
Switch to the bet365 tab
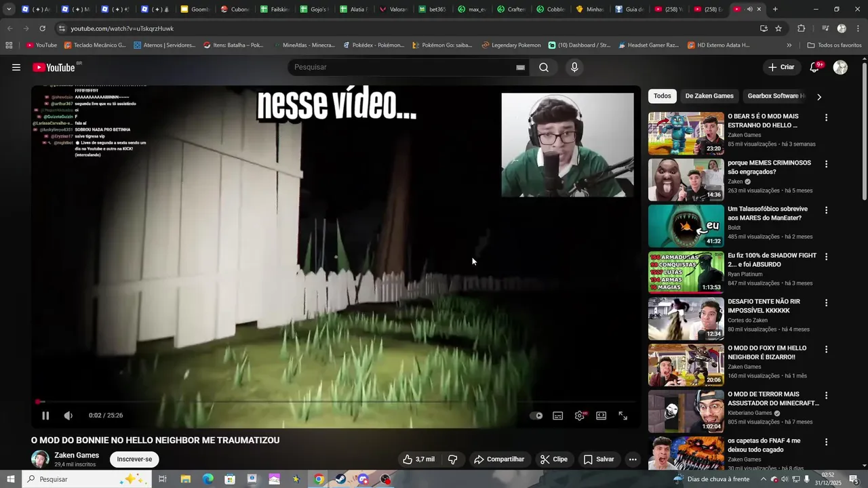(x=431, y=9)
